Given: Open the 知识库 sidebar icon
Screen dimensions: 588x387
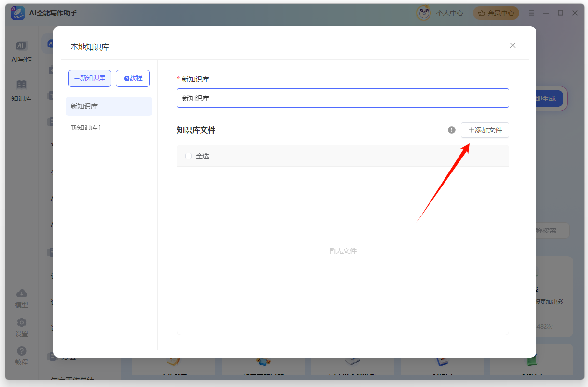Looking at the screenshot, I should [x=21, y=85].
